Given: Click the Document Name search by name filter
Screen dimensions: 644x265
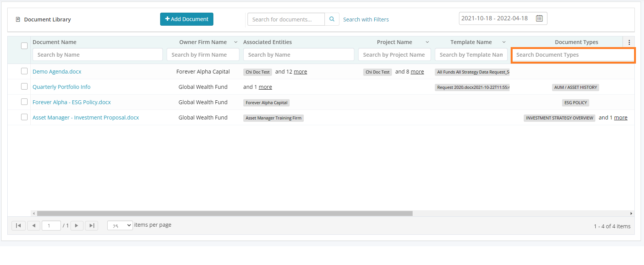Looking at the screenshot, I should point(98,55).
